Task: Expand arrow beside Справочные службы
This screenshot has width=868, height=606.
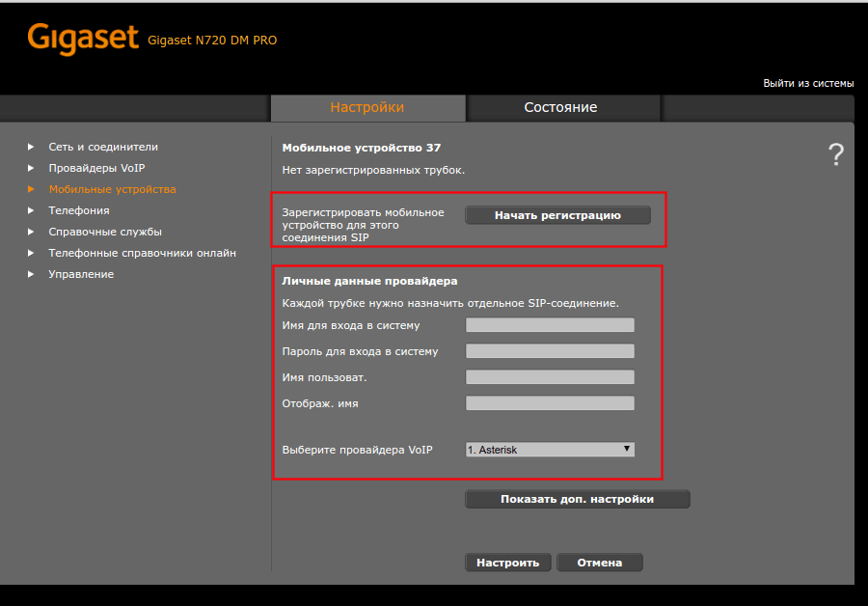Action: [31, 232]
